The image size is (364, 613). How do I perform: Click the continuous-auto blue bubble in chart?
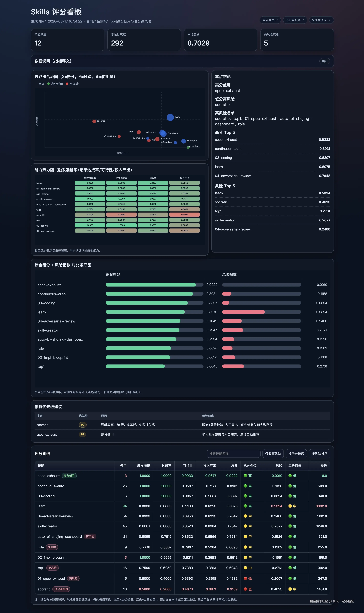point(183,141)
